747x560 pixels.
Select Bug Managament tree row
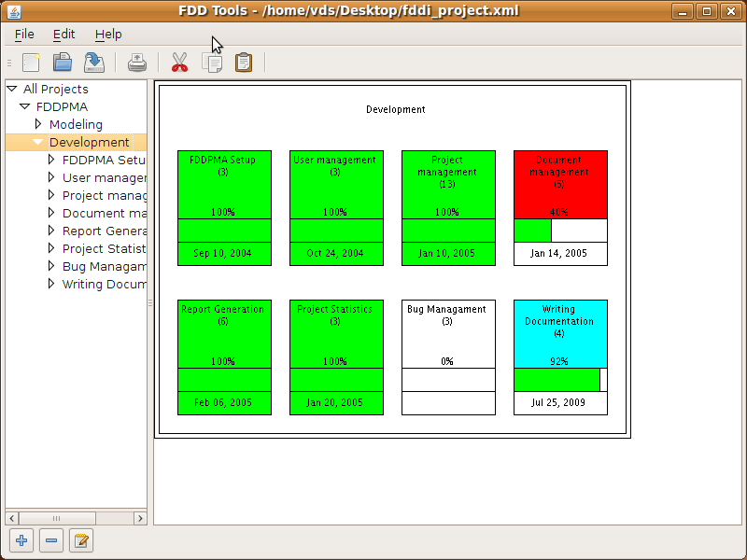point(104,266)
